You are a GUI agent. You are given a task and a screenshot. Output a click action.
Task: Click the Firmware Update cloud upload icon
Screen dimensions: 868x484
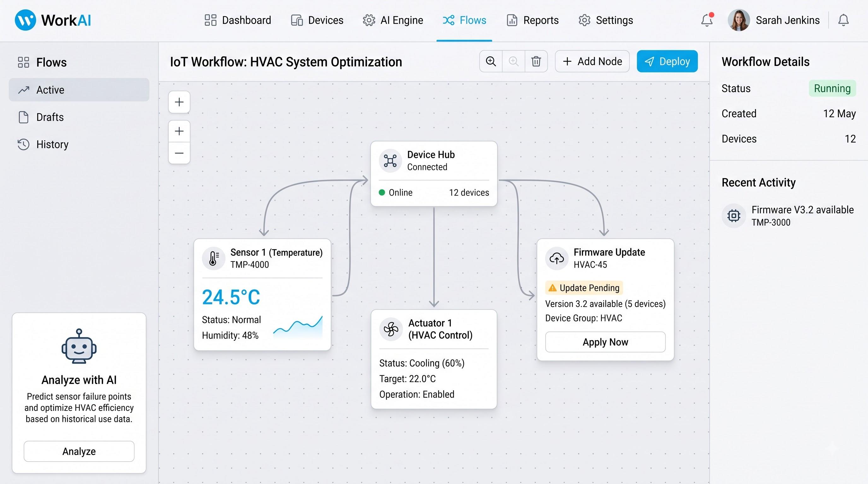click(557, 258)
